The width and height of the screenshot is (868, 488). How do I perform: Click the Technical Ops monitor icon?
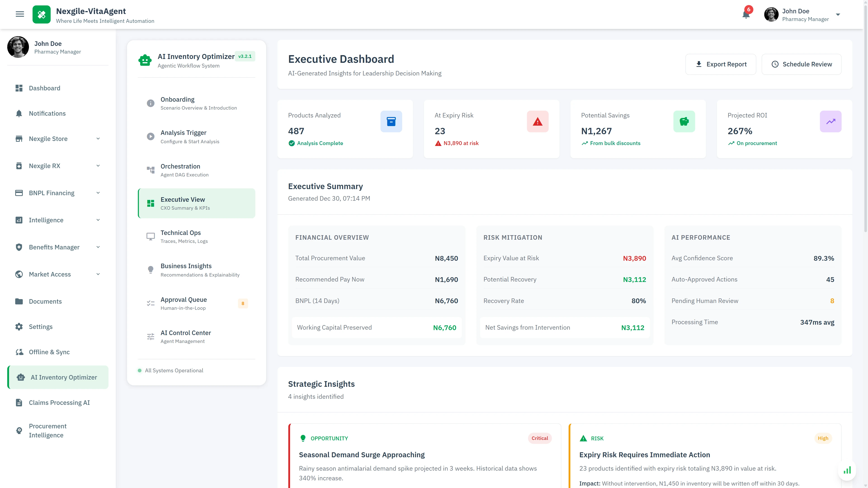point(151,236)
